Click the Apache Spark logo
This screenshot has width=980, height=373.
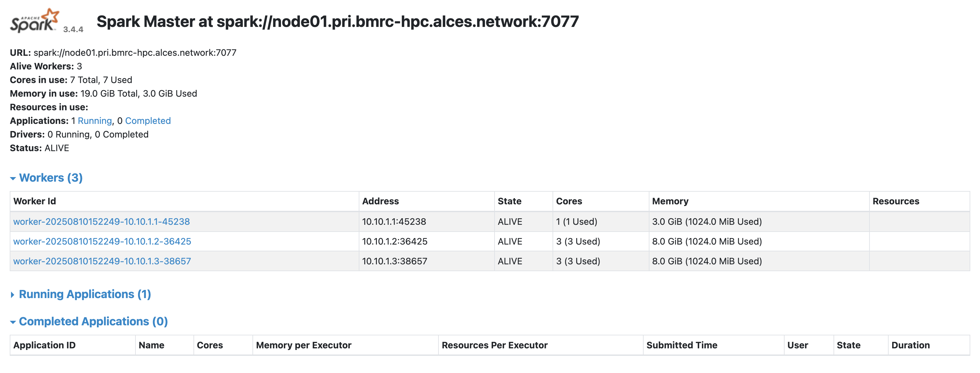click(35, 20)
